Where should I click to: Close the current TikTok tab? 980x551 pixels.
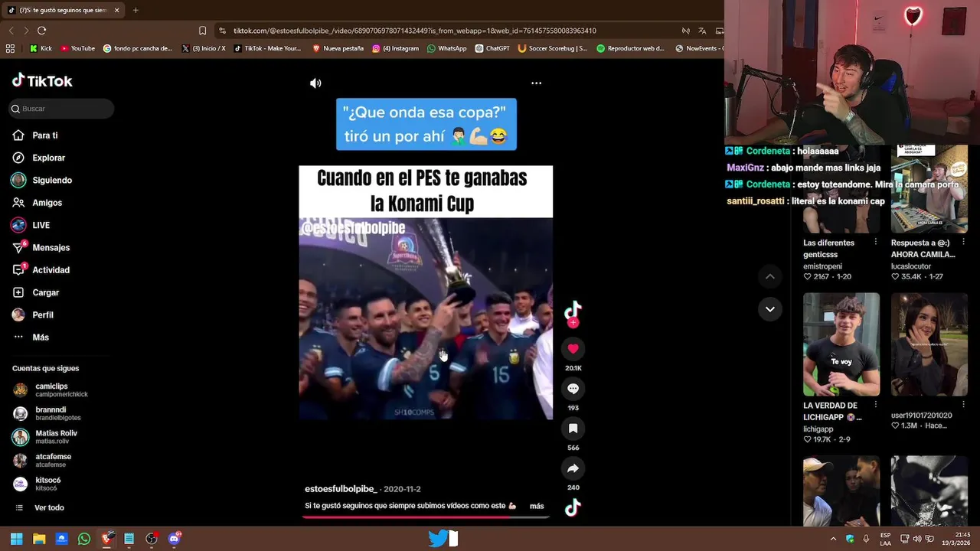(x=116, y=10)
